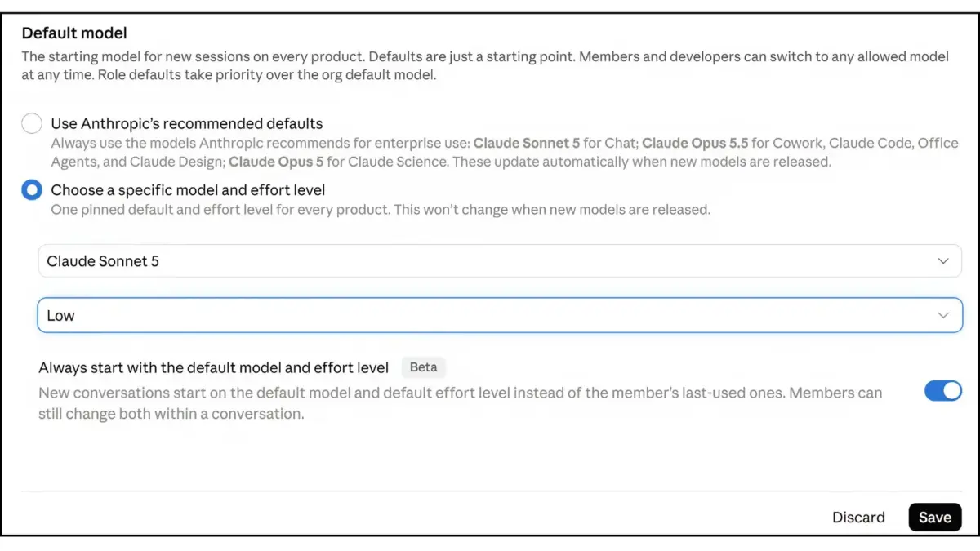980x551 pixels.
Task: Click the "One pinned default and effort level" description
Action: point(381,210)
